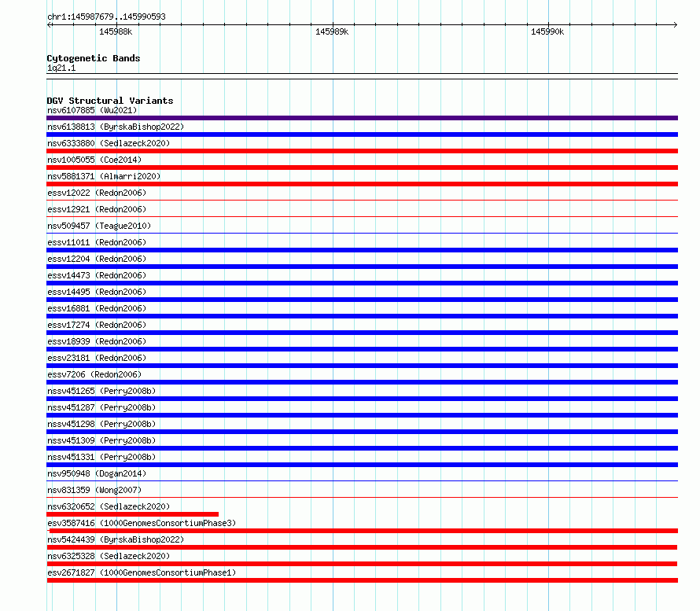The width and height of the screenshot is (700, 611).
Task: Select nsv5881371 (Almarri2020) label
Action: click(x=104, y=176)
